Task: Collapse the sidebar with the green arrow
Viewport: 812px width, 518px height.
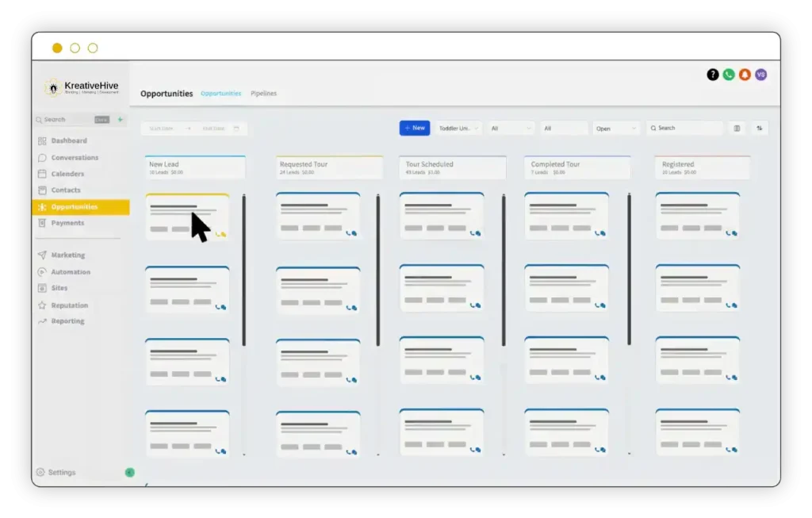Action: click(x=130, y=473)
